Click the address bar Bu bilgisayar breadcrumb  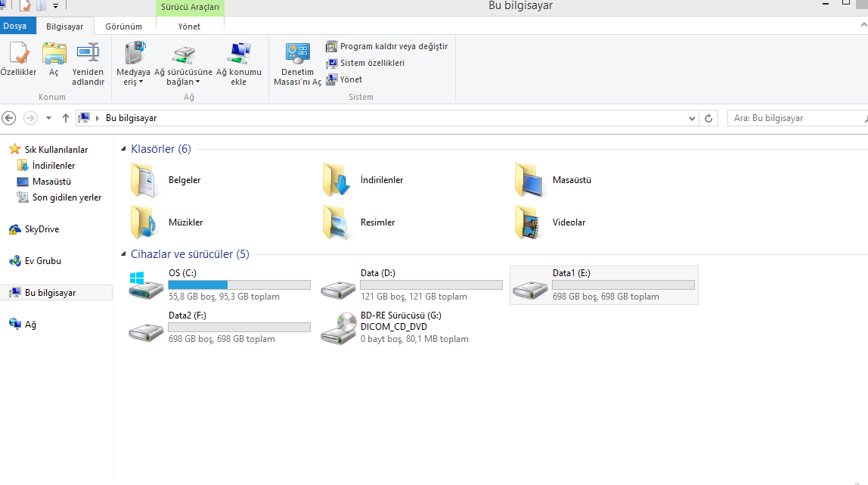[132, 118]
